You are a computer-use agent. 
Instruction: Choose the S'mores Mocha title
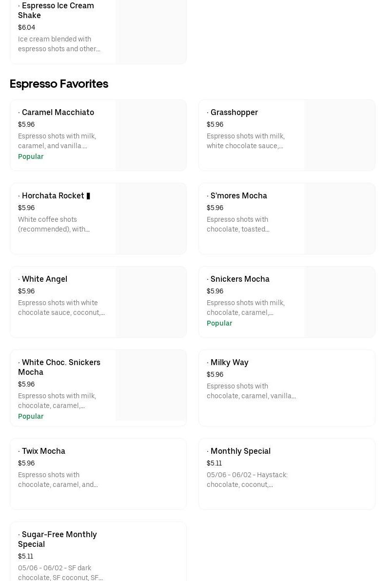click(238, 195)
